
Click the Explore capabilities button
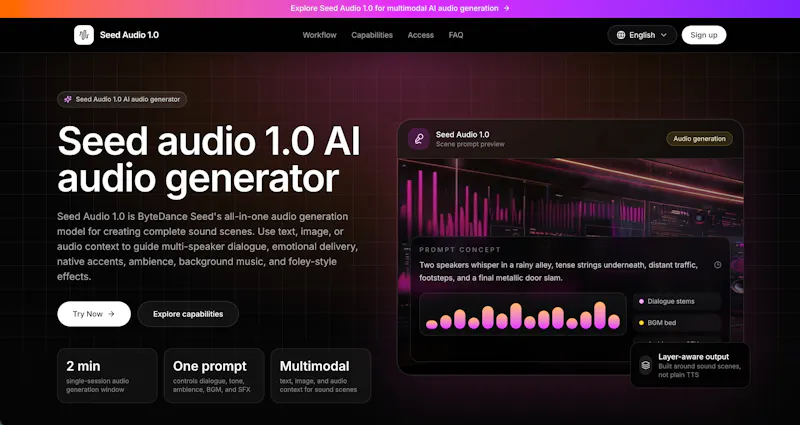(188, 314)
